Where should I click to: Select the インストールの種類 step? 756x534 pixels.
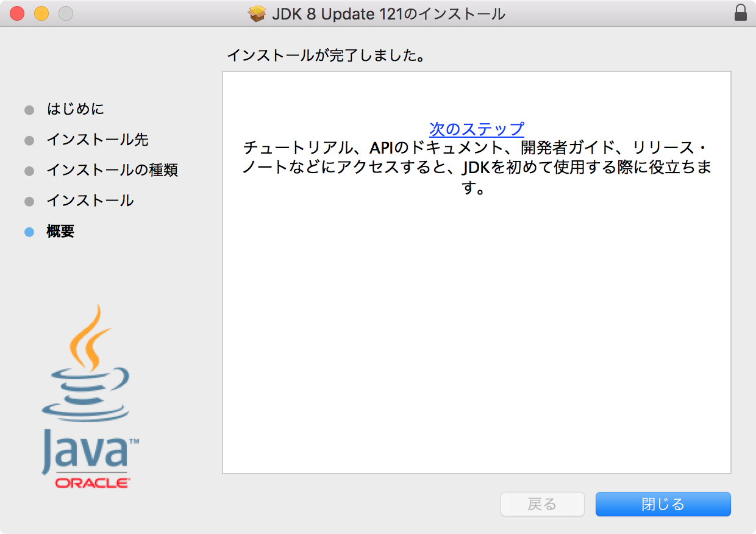pos(112,170)
